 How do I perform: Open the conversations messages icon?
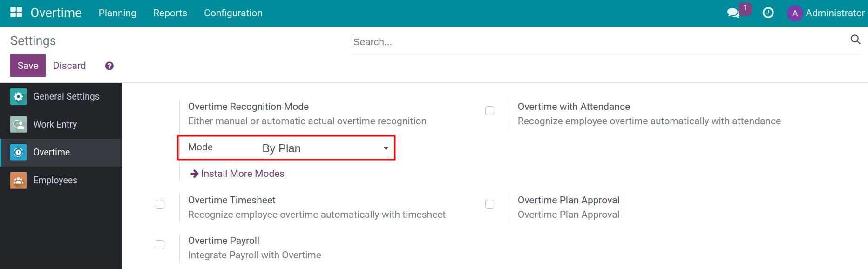pyautogui.click(x=733, y=13)
